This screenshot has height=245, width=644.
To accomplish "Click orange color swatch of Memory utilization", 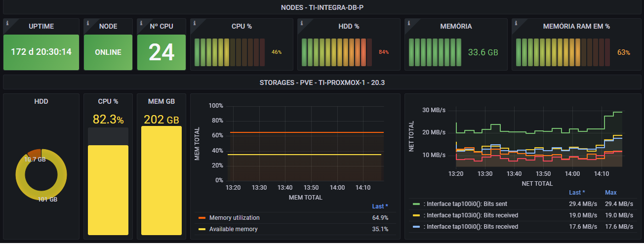I will (201, 218).
